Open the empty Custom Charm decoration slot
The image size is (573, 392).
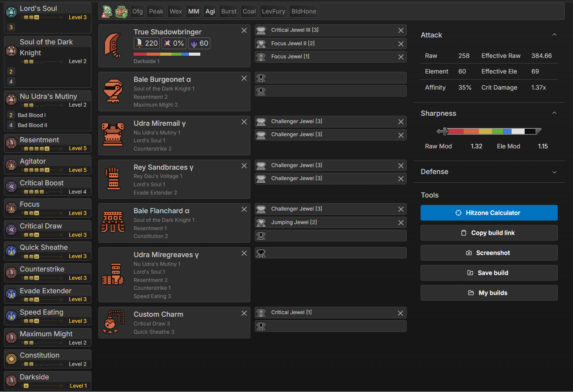(x=330, y=326)
